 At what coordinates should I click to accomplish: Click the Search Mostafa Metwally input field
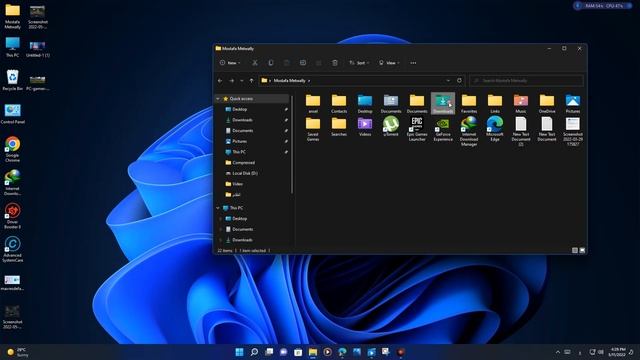(x=527, y=80)
